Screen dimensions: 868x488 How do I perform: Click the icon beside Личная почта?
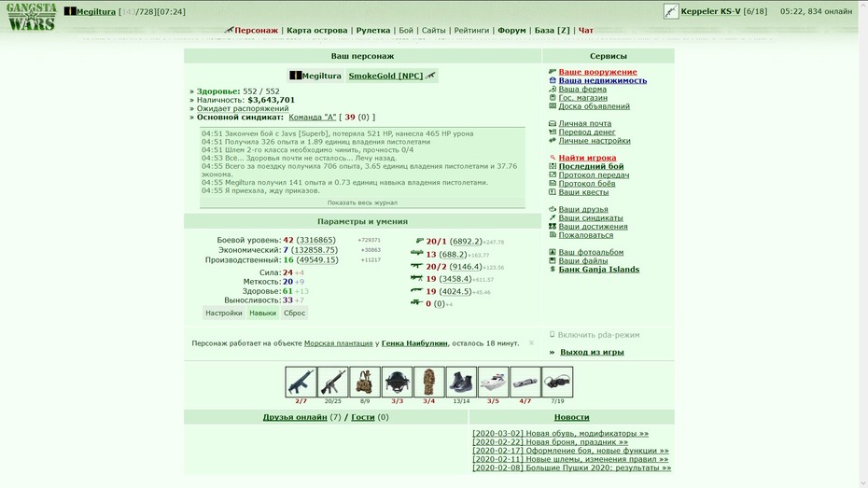[552, 123]
